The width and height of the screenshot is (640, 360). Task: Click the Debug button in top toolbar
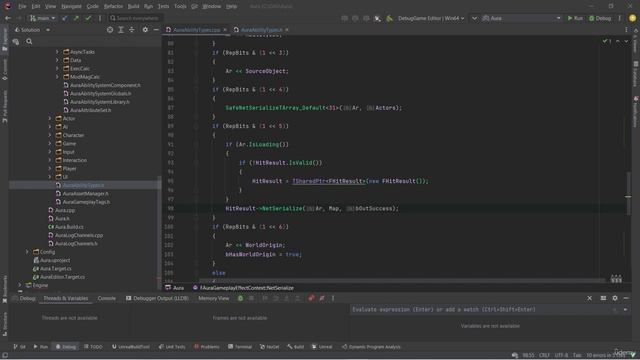click(600, 18)
